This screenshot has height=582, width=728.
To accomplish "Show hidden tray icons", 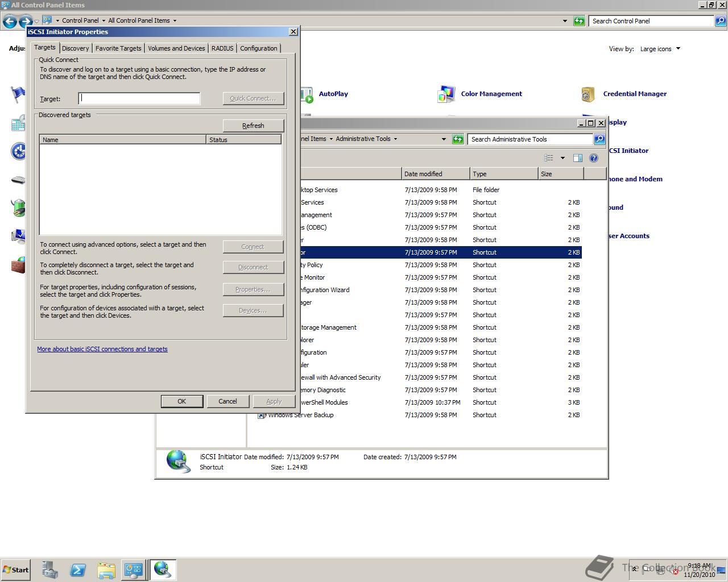I will pyautogui.click(x=635, y=569).
